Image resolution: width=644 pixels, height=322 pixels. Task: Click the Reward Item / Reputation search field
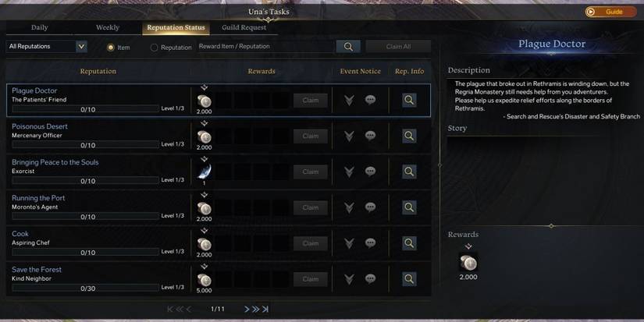(265, 46)
